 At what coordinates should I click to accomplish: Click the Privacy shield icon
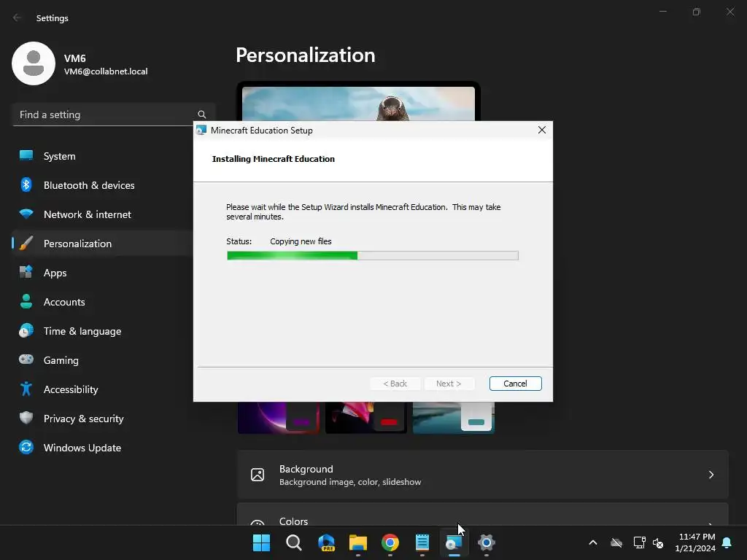tap(26, 418)
